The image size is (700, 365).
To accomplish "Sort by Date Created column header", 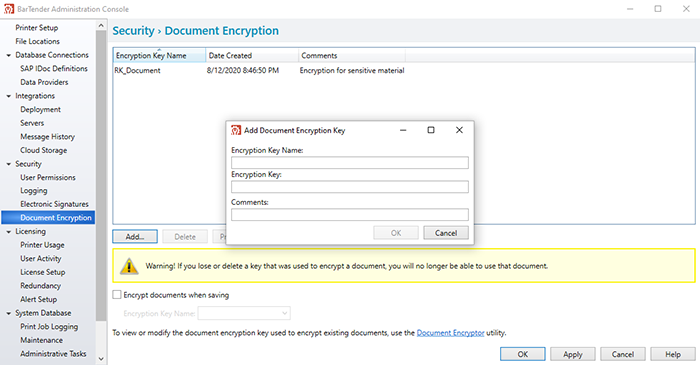I will click(252, 56).
